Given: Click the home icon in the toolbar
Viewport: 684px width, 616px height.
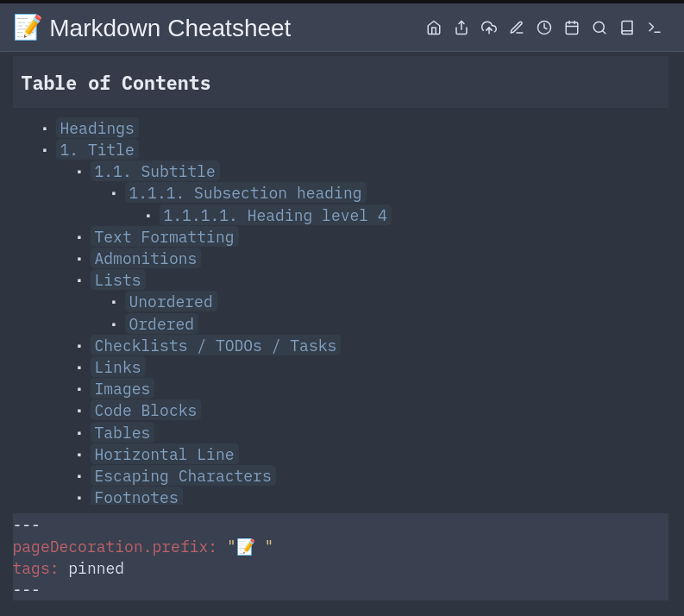Looking at the screenshot, I should pos(434,28).
